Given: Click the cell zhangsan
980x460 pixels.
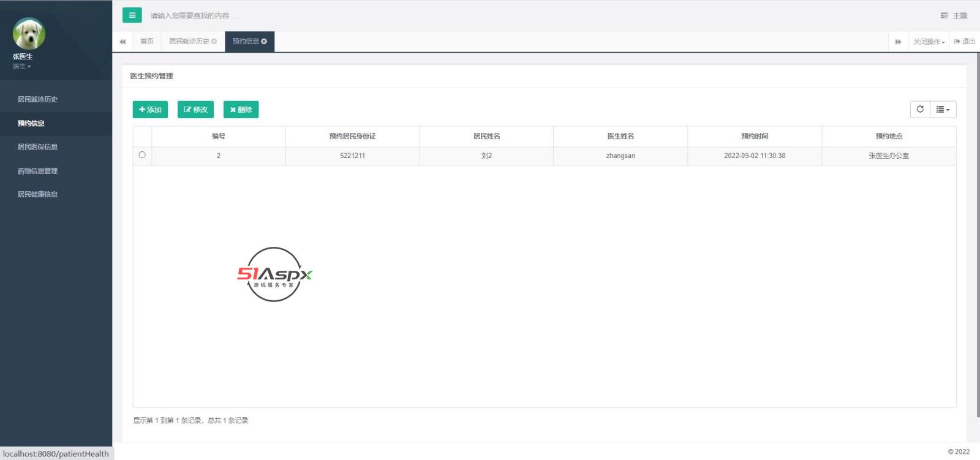Looking at the screenshot, I should [620, 156].
